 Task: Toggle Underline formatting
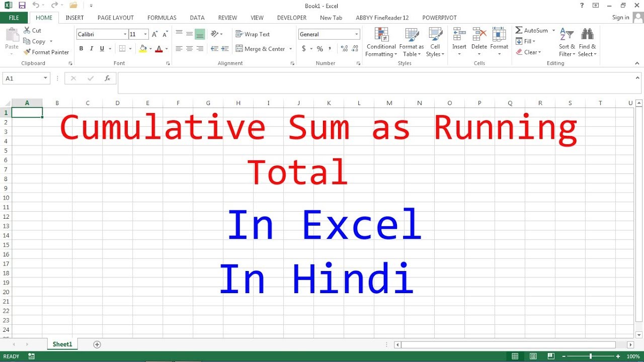click(x=102, y=49)
